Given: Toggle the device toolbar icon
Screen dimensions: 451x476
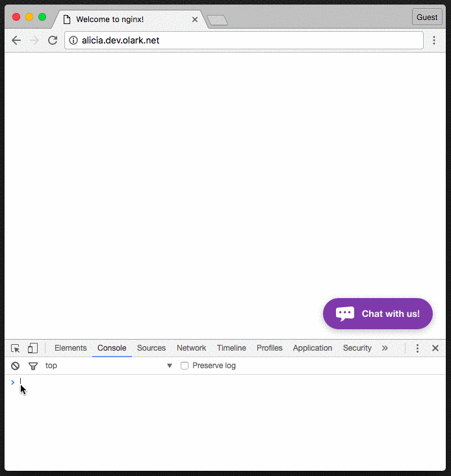Looking at the screenshot, I should click(32, 348).
